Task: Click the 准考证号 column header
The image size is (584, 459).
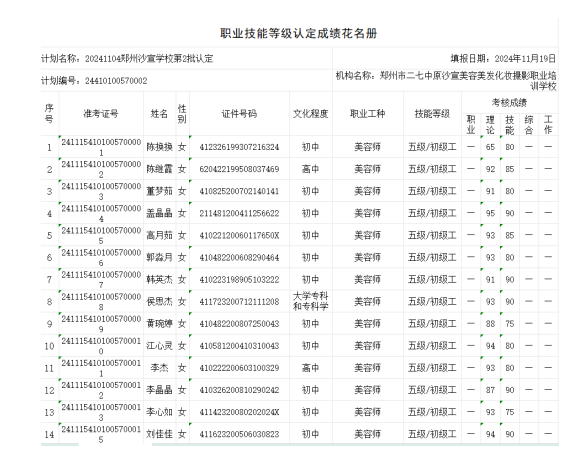Action: (101, 114)
